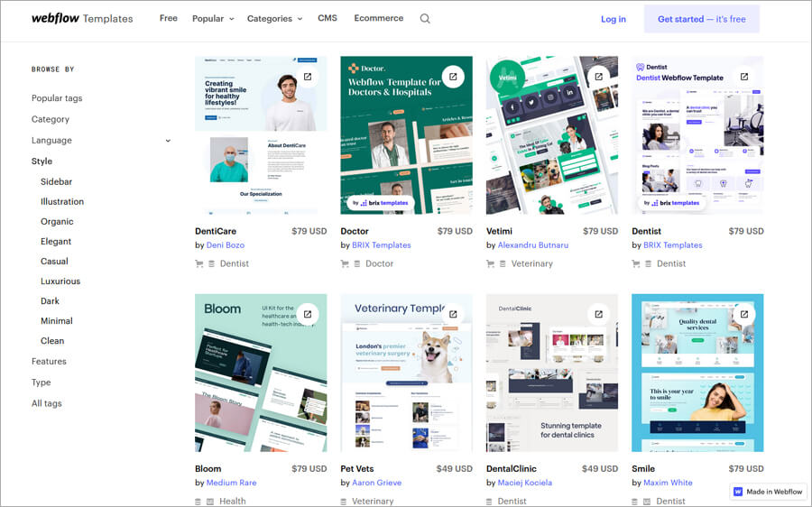Click the CMS icon under Vetimi

[503, 263]
